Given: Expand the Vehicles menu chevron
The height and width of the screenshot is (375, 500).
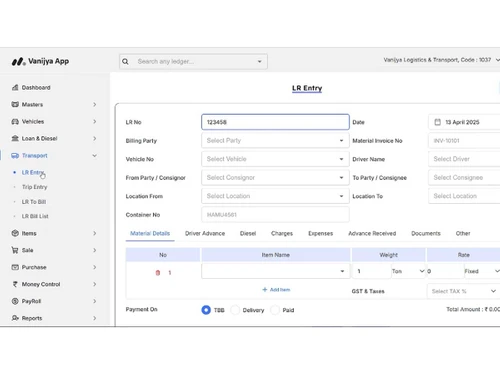Looking at the screenshot, I should pyautogui.click(x=95, y=122).
